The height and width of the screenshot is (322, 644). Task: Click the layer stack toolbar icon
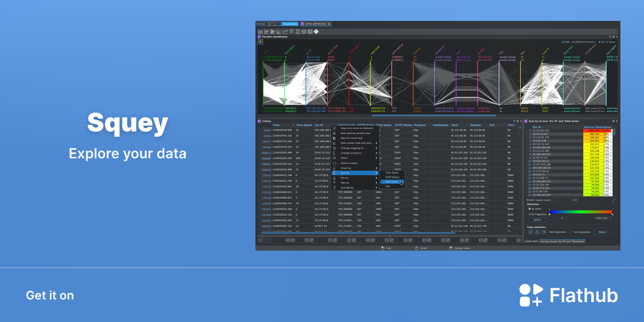[x=304, y=32]
